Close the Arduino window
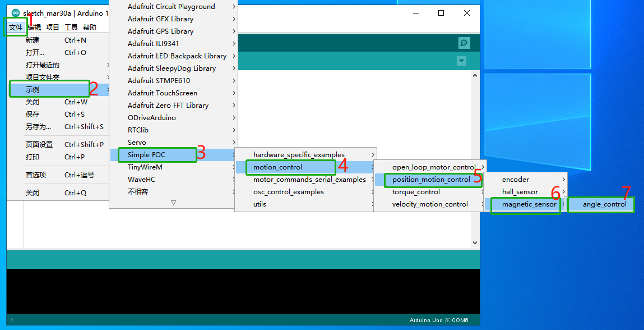Viewport: 644px width, 330px height. point(466,13)
